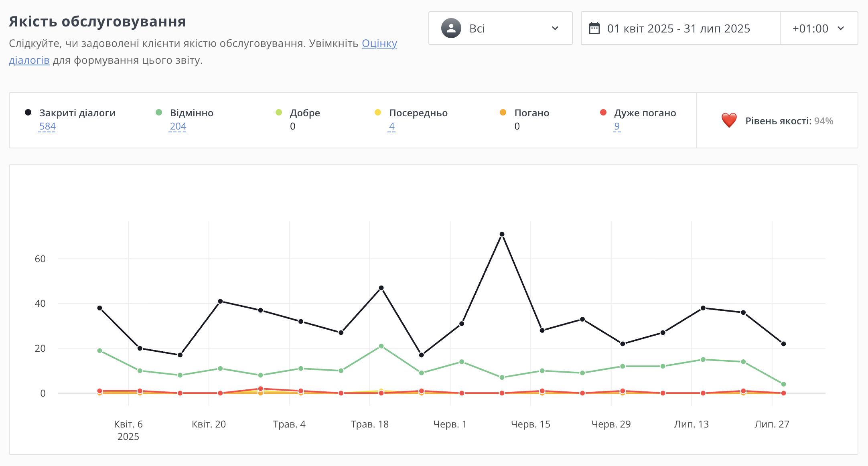
Task: Click the Погано orange legend dot
Action: 503,112
